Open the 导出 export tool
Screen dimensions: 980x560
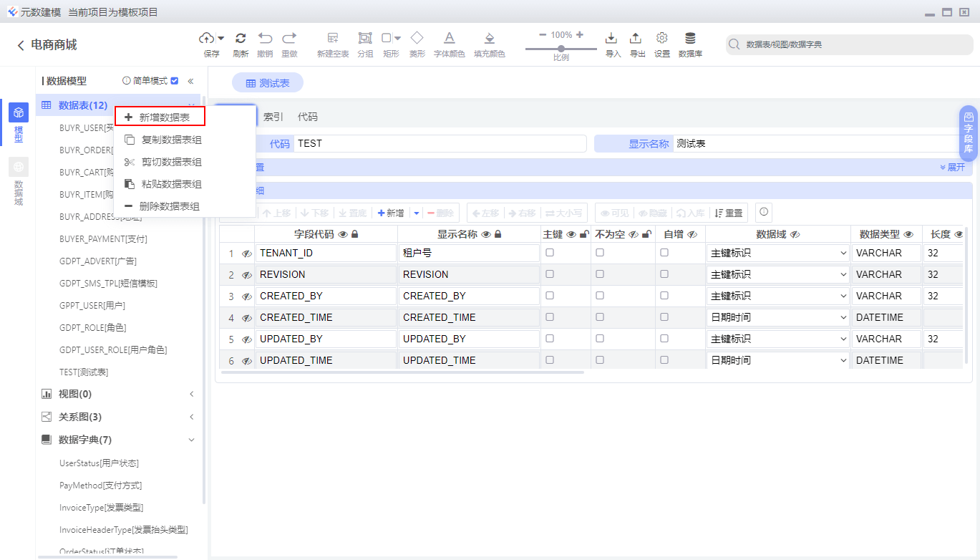tap(636, 38)
